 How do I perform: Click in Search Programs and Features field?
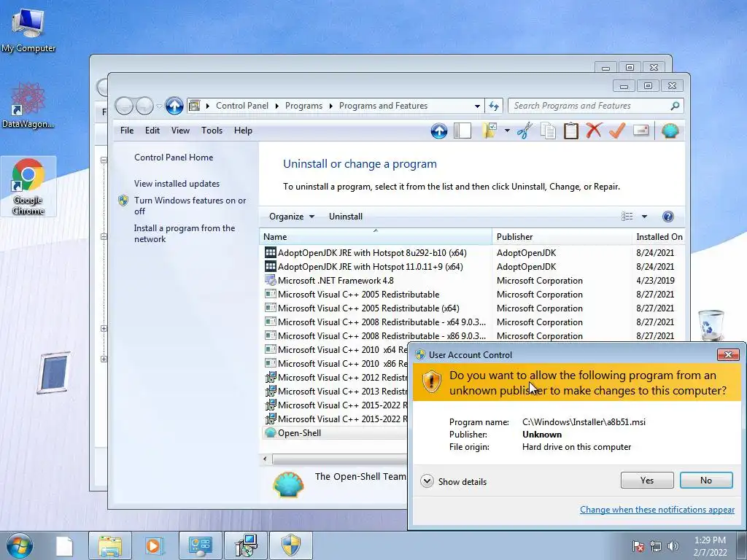tap(589, 106)
